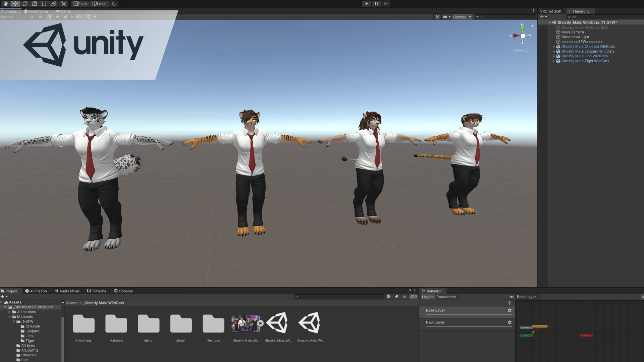Image resolution: width=644 pixels, height=362 pixels.
Task: Toggle Pivot handle position
Action: coord(80,4)
